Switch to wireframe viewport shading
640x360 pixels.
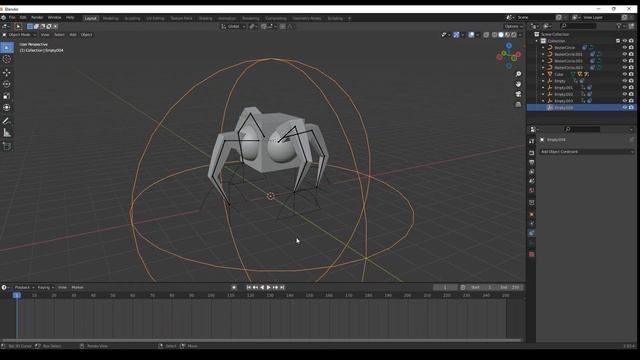coord(494,35)
